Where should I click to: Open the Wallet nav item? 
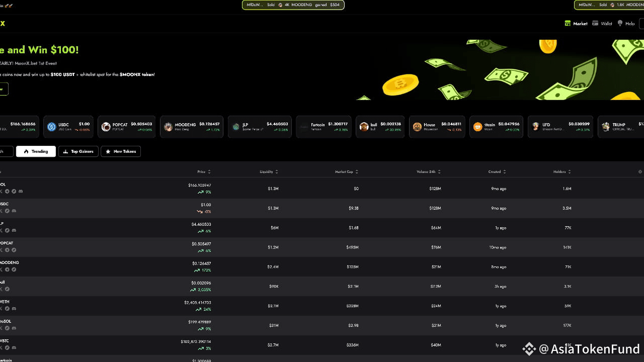click(x=602, y=24)
